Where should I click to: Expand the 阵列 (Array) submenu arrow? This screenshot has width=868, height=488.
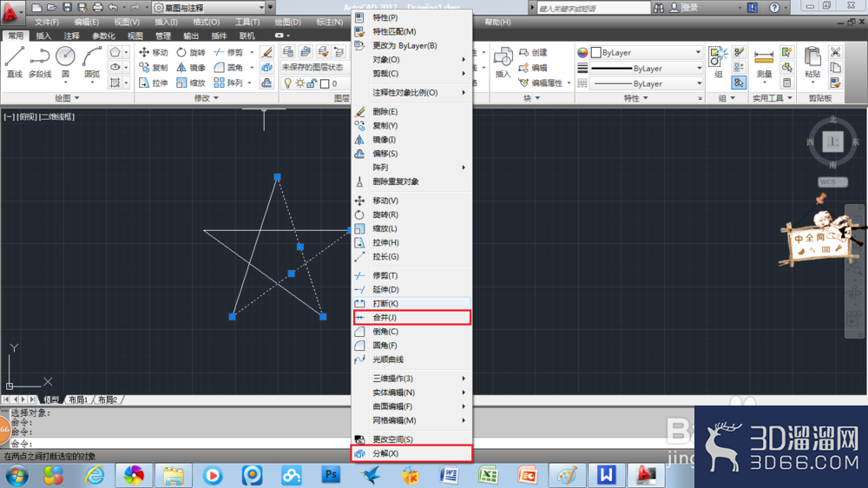click(x=464, y=168)
